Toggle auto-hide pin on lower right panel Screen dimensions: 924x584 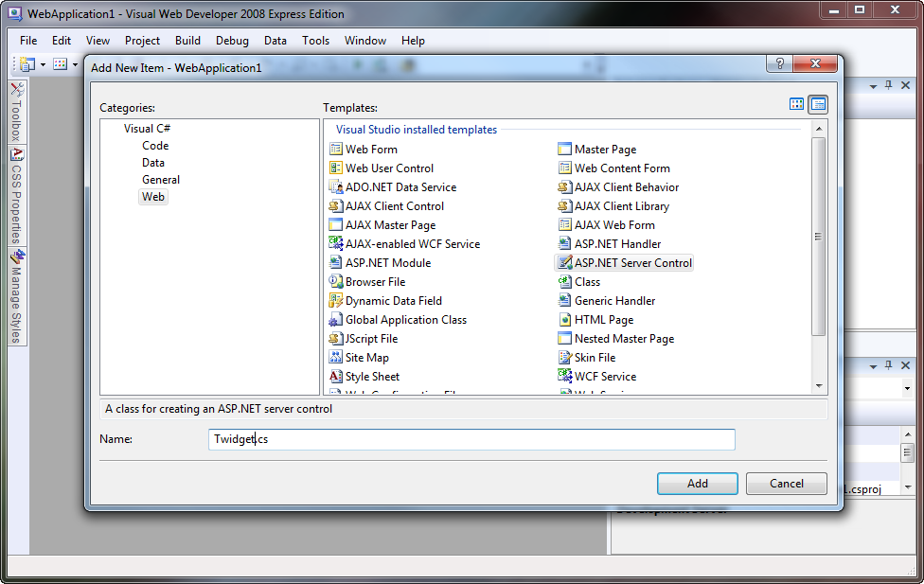(889, 365)
